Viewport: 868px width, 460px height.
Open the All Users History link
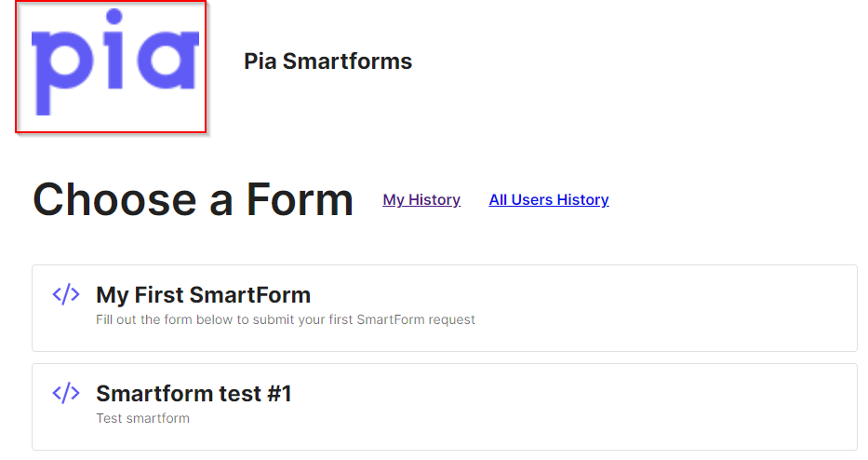549,199
